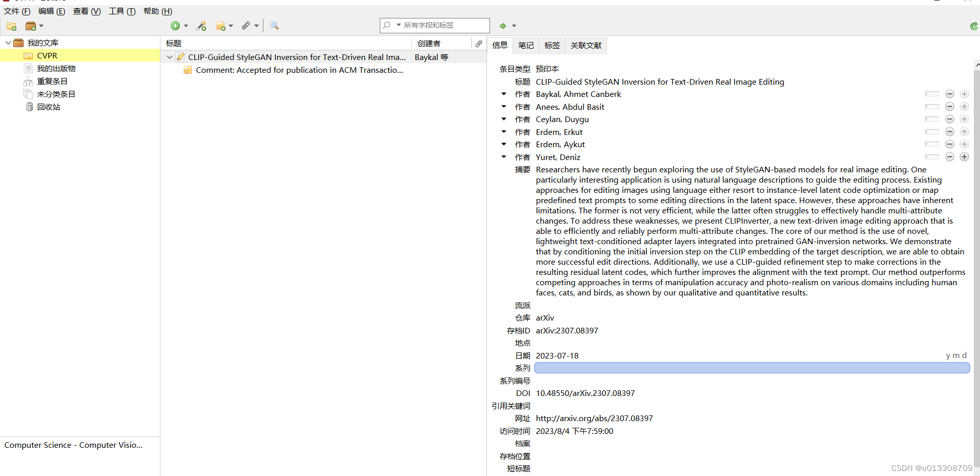The height and width of the screenshot is (476, 980).
Task: Click the green plus New Item icon
Action: click(x=175, y=26)
